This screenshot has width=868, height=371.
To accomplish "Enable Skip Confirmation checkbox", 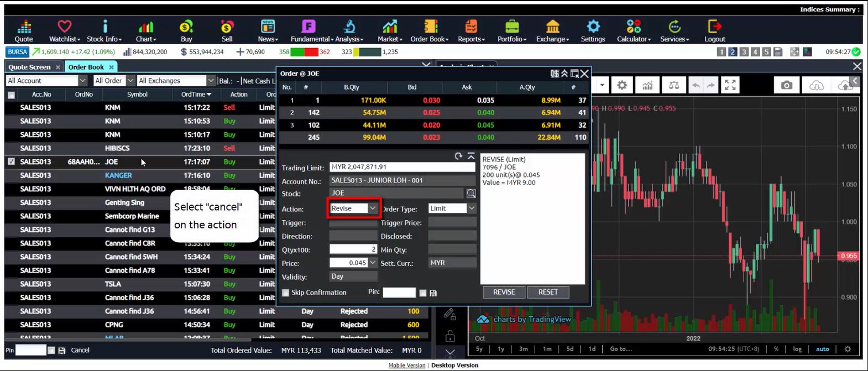I will point(285,292).
